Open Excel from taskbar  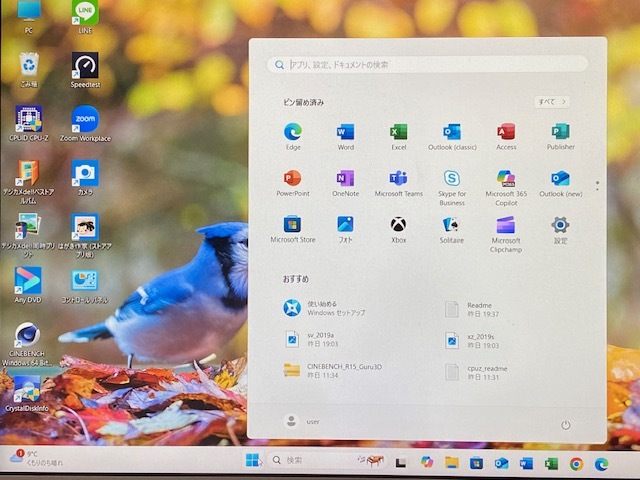(551, 464)
